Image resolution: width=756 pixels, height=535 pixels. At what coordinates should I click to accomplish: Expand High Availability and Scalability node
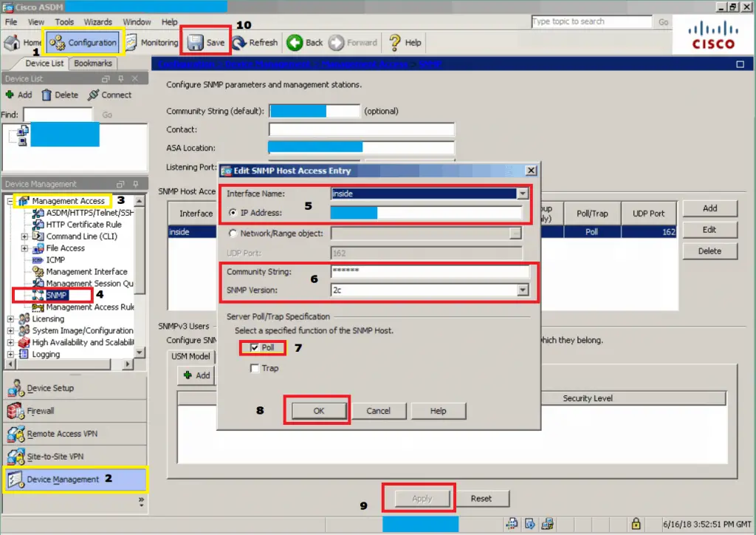coord(10,343)
